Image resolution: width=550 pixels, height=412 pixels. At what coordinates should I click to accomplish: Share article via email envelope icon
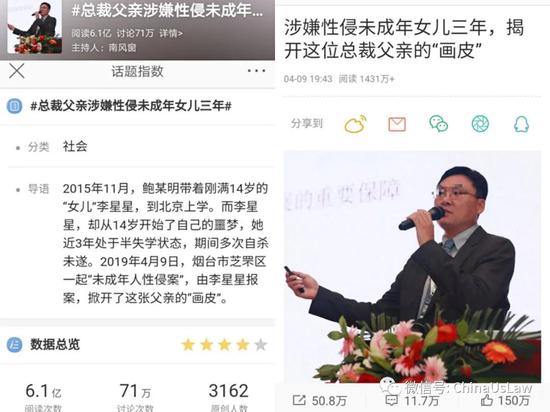click(x=397, y=124)
